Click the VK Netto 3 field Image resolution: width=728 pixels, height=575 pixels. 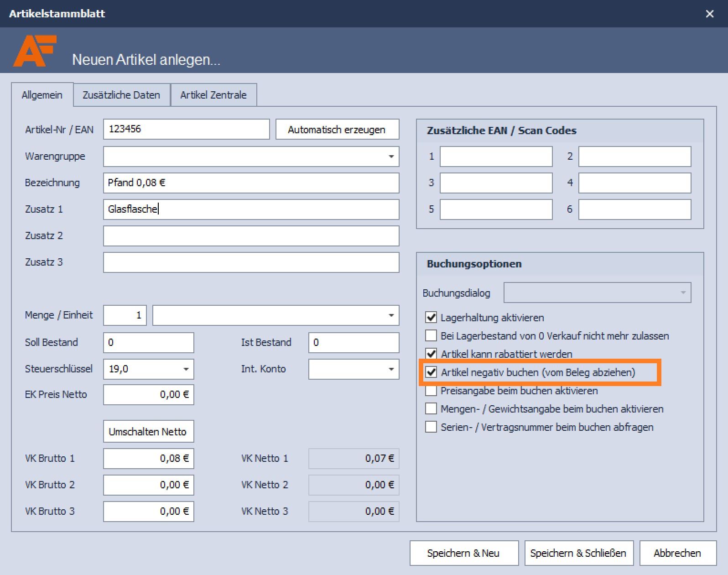tap(354, 512)
